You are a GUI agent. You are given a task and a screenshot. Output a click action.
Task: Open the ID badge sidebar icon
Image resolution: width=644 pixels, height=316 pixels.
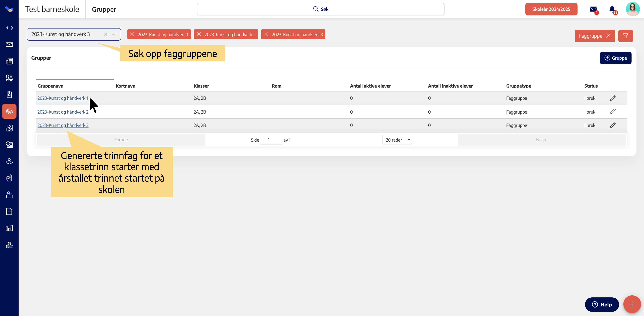tap(9, 94)
